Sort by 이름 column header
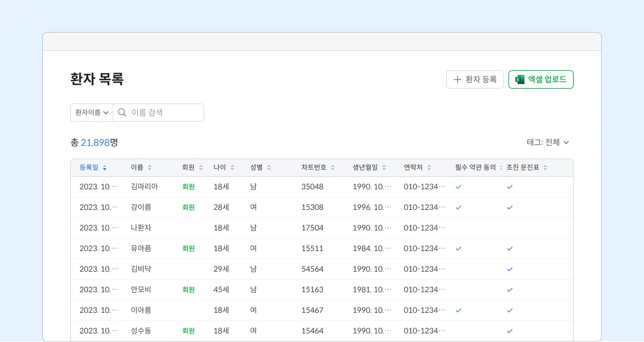This screenshot has width=644, height=342. [x=141, y=168]
